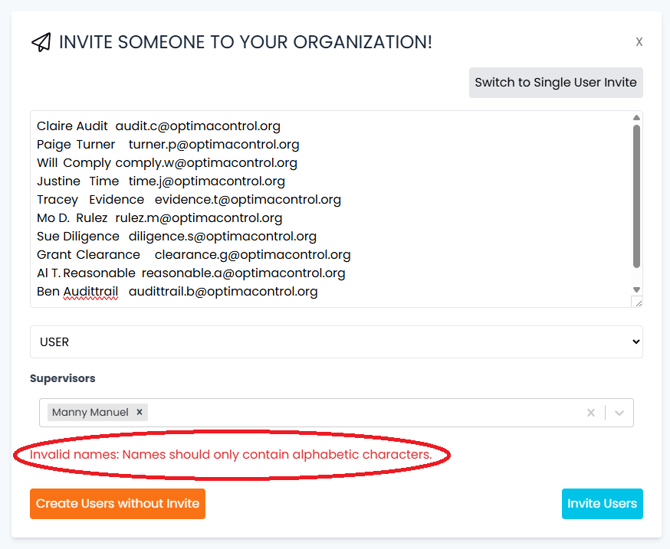Screen dimensions: 670x549
Task: Switch to Single User Invite
Action: (x=555, y=82)
